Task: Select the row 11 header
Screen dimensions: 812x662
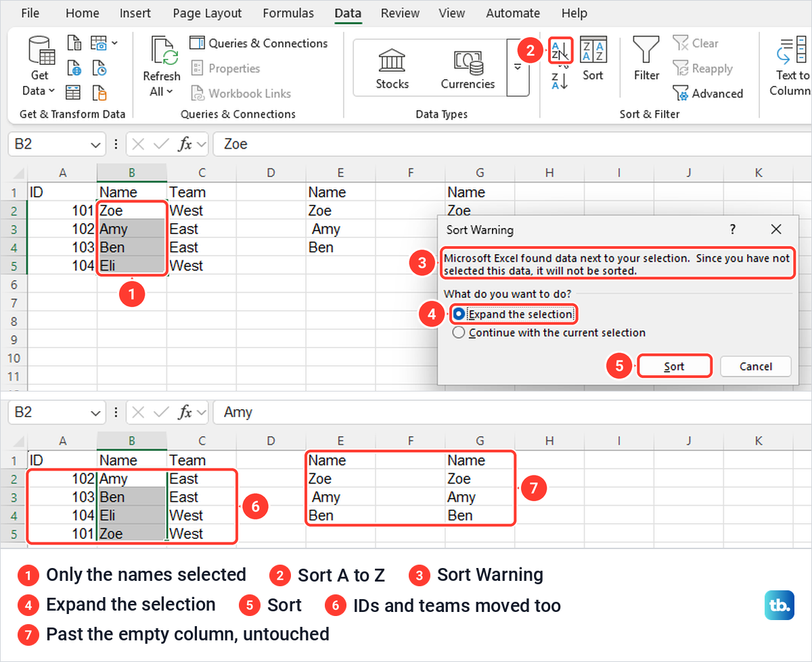Action: 13,376
